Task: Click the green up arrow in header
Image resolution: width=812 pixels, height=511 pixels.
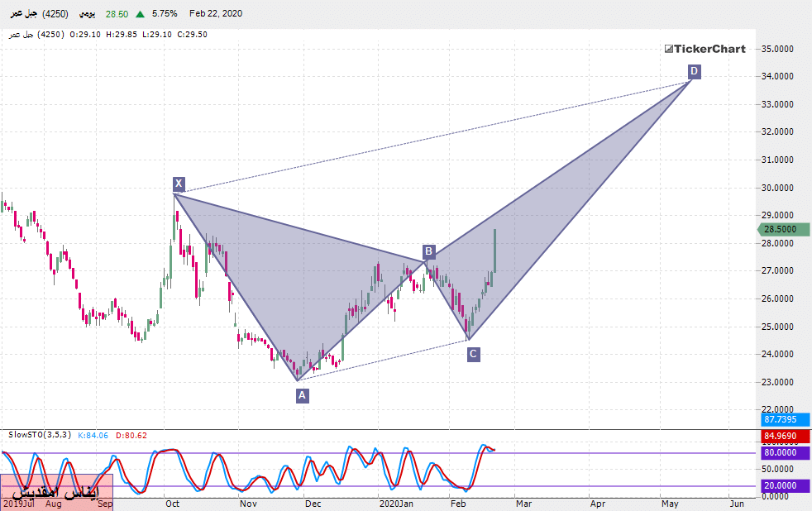Action: (x=141, y=14)
